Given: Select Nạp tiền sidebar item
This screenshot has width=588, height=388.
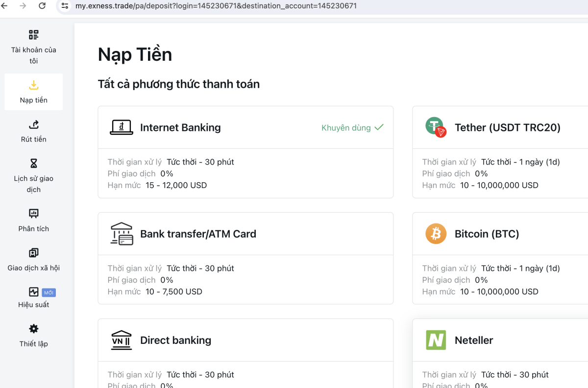Looking at the screenshot, I should (33, 92).
